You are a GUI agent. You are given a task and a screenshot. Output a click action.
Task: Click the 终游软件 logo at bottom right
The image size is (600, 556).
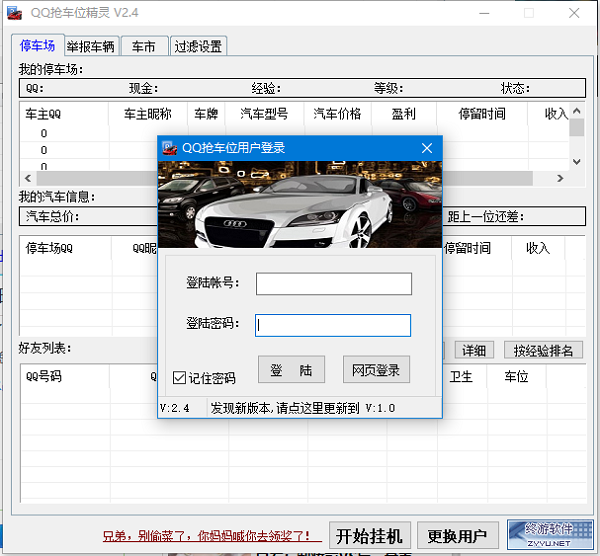tap(543, 534)
